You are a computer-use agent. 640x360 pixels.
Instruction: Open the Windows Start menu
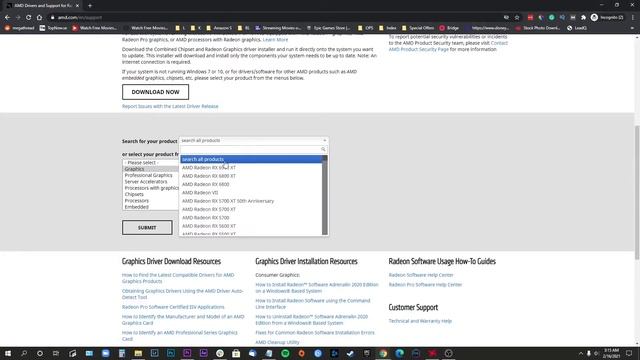click(x=7, y=353)
